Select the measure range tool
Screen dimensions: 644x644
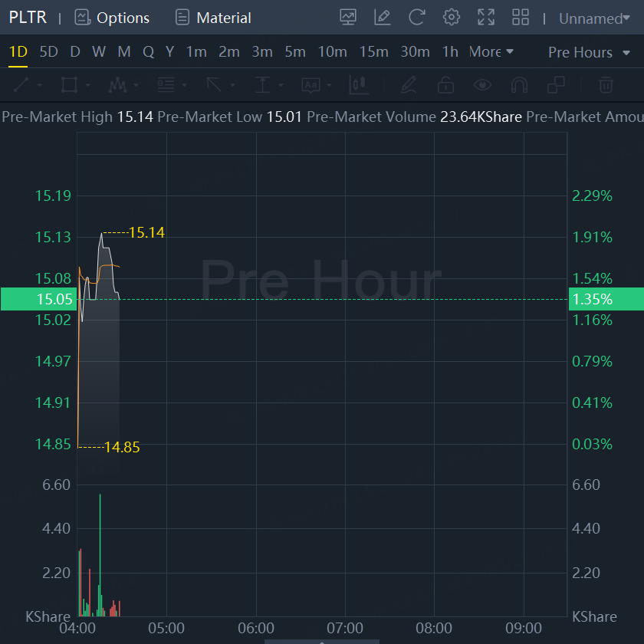pos(262,85)
